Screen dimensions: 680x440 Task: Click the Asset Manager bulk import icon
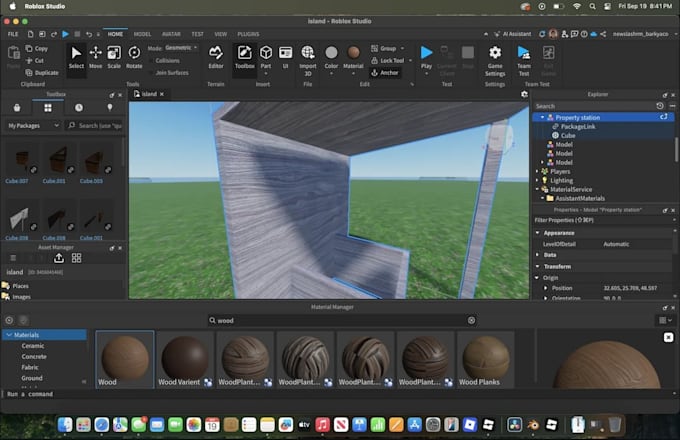[59, 258]
